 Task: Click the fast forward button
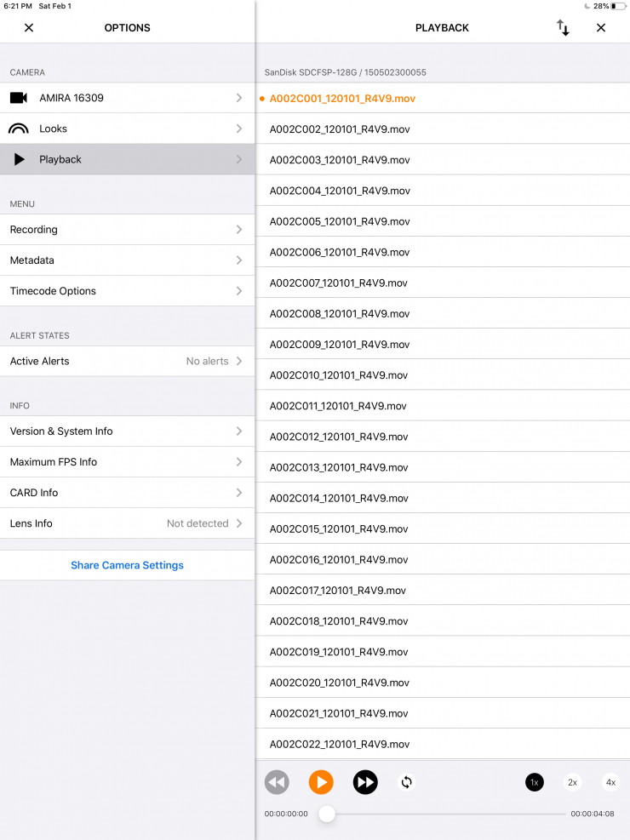click(365, 782)
